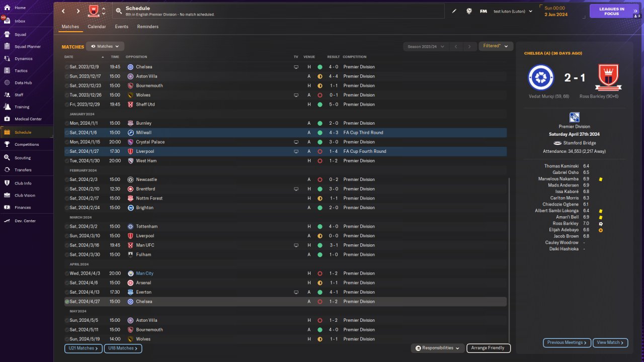Open the Matches view dropdown

point(105,46)
